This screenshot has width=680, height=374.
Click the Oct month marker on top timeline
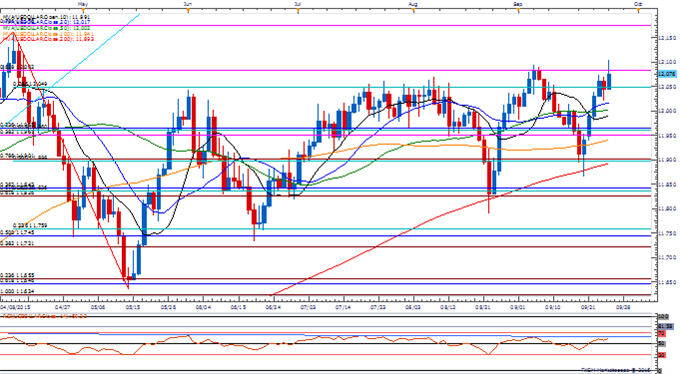[638, 4]
